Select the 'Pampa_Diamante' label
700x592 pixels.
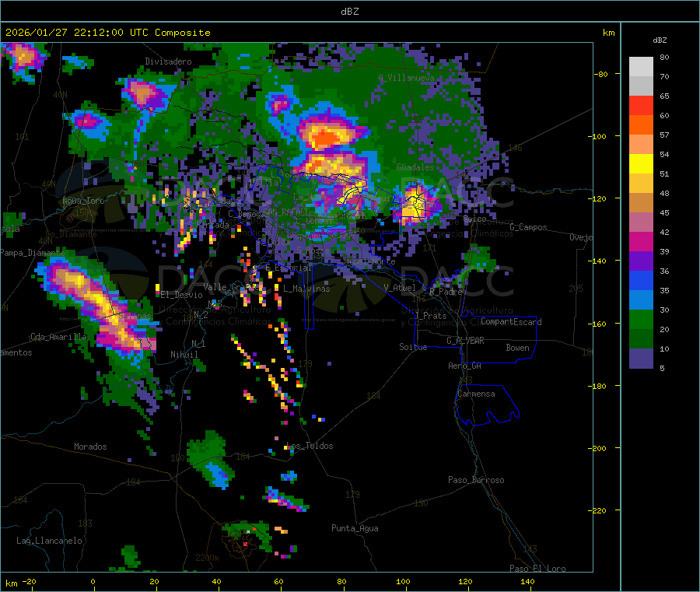(x=32, y=253)
